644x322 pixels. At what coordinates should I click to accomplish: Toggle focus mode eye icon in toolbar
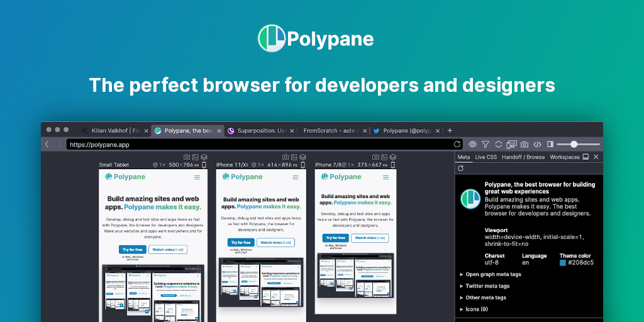coord(473,144)
